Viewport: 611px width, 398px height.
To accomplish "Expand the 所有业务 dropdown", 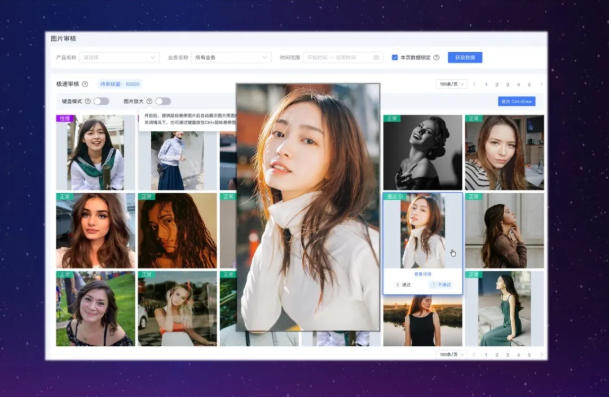I will pyautogui.click(x=231, y=57).
